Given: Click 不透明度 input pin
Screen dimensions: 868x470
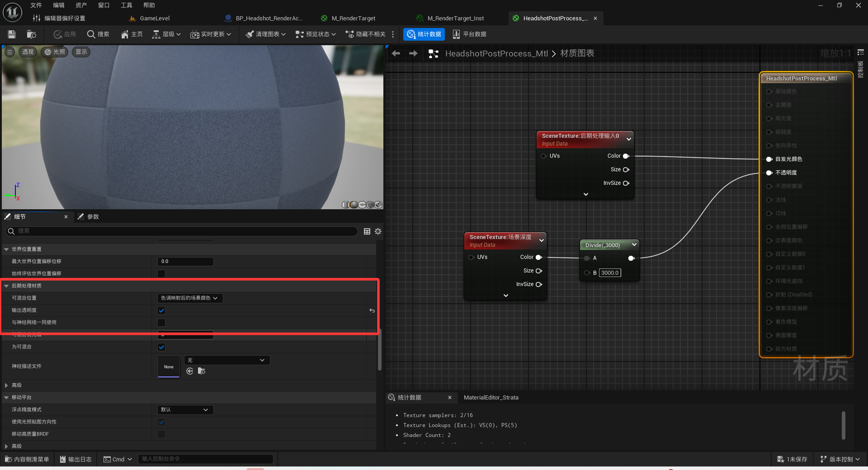Looking at the screenshot, I should (x=769, y=173).
